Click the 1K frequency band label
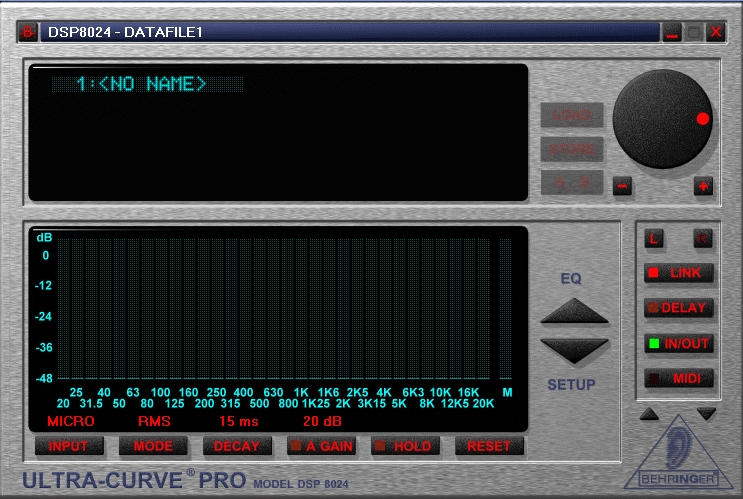743x499 pixels. coord(301,392)
